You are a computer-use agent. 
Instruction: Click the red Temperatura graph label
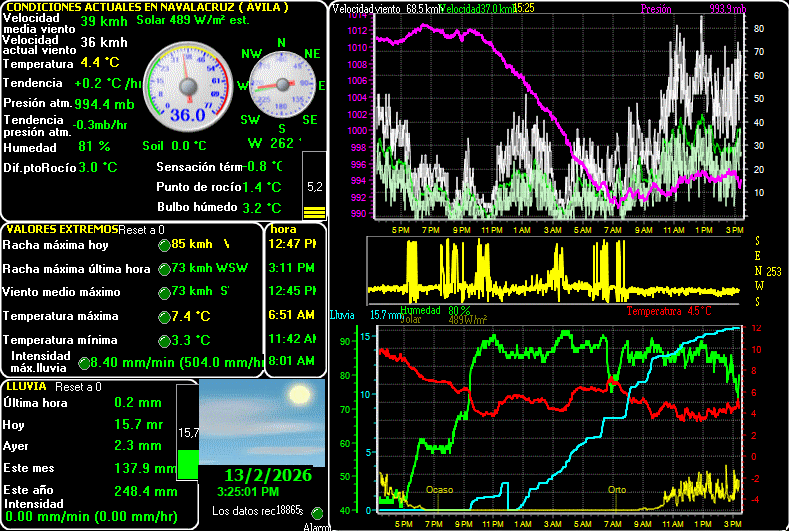click(669, 311)
